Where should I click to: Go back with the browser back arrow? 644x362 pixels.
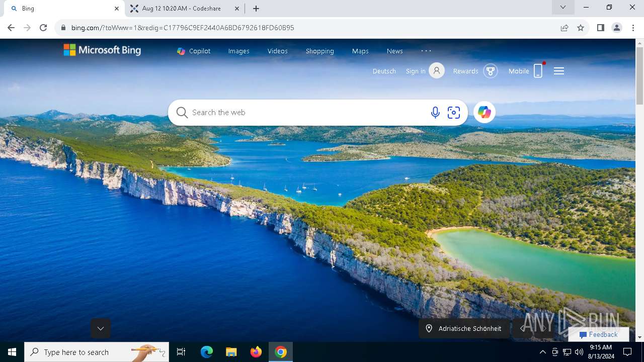click(x=11, y=28)
